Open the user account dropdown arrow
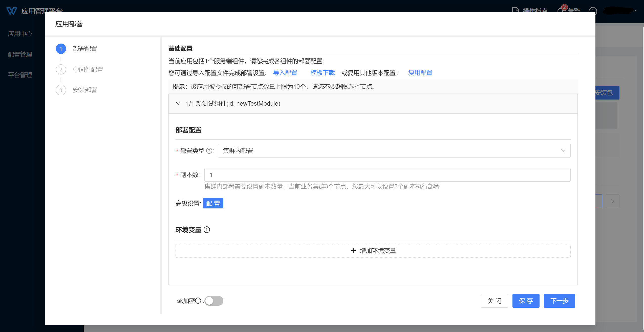 click(635, 11)
